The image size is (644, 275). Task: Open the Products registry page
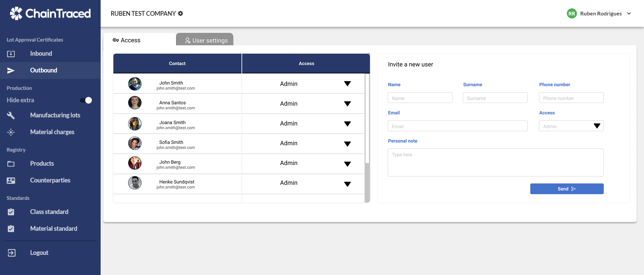point(50,164)
